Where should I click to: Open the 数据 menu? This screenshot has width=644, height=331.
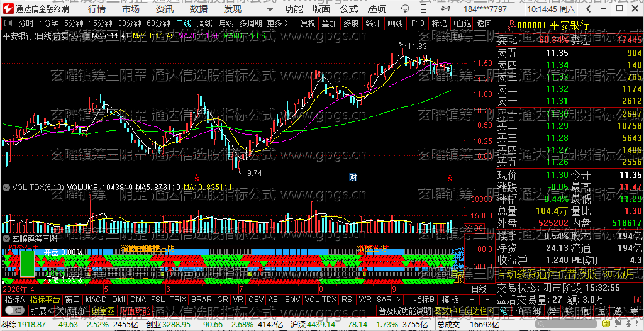[199, 9]
